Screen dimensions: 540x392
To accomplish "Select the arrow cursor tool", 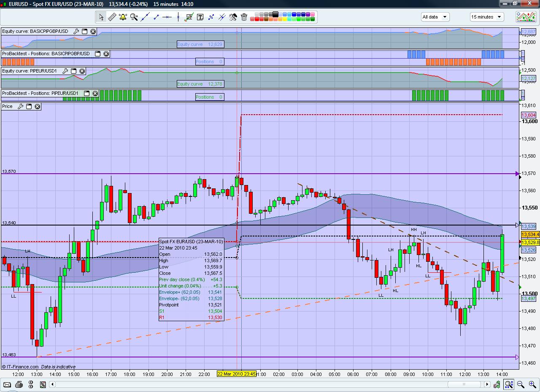I will (x=101, y=17).
